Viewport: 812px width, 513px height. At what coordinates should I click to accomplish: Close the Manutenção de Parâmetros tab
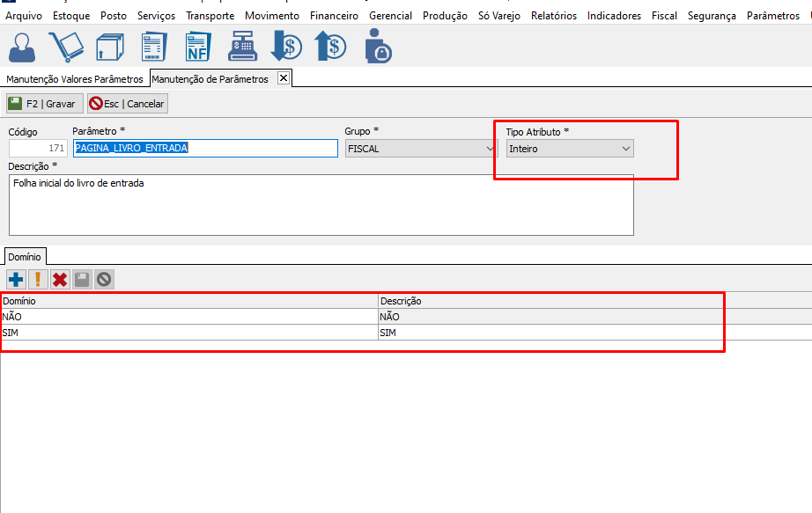point(283,78)
